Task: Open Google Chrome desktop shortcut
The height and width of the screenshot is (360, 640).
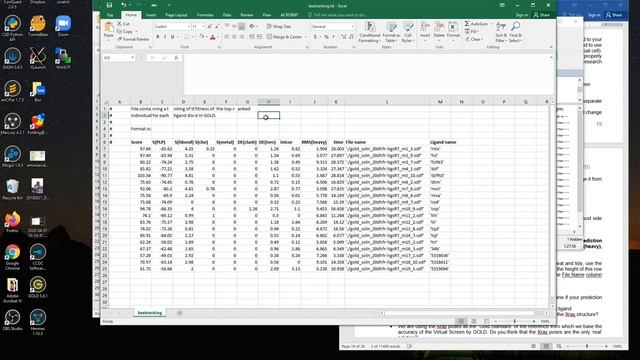Action: [12, 257]
